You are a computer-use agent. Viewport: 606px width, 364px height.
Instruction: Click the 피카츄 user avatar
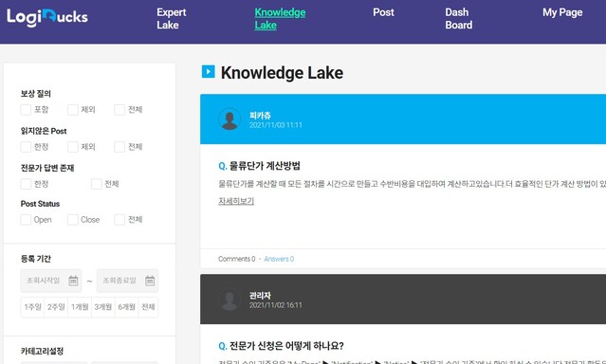coord(230,118)
